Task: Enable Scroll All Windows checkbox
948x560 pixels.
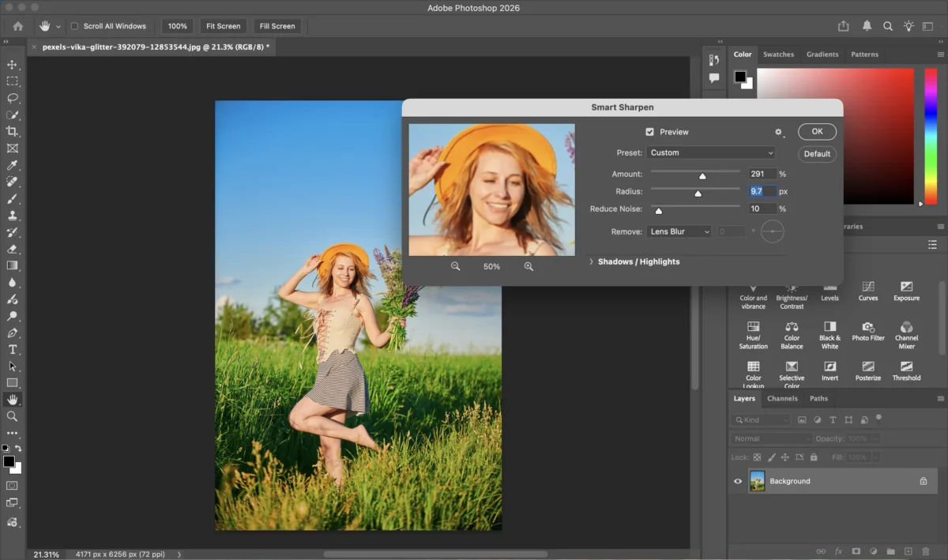Action: point(75,26)
